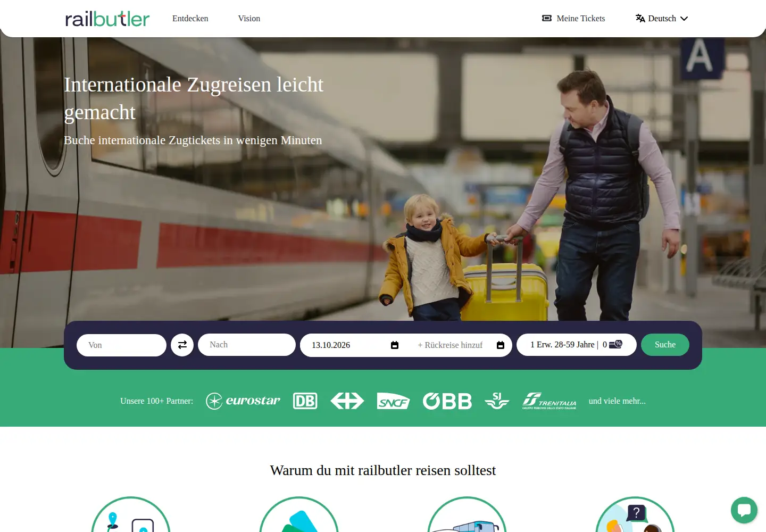Click the Von departure input field
The width and height of the screenshot is (766, 532).
click(x=121, y=345)
